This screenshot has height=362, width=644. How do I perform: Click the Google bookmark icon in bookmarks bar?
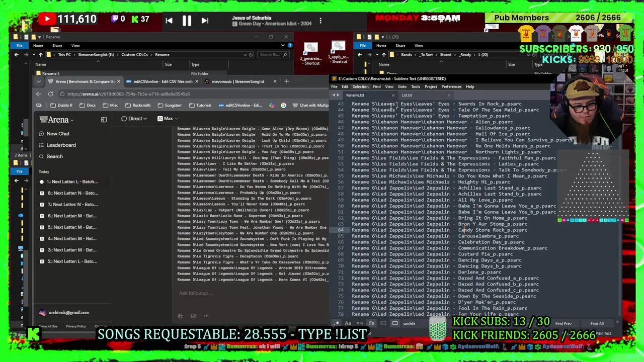point(283,105)
